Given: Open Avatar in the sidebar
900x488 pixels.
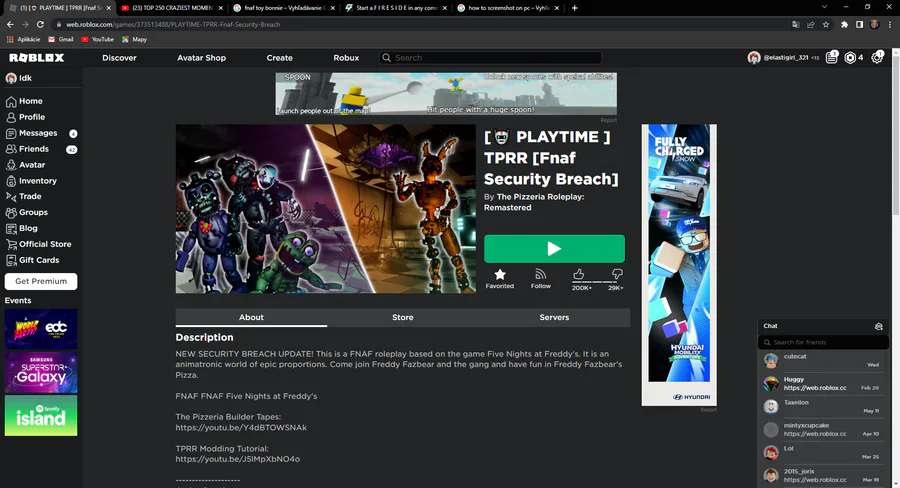Looking at the screenshot, I should tap(25, 165).
